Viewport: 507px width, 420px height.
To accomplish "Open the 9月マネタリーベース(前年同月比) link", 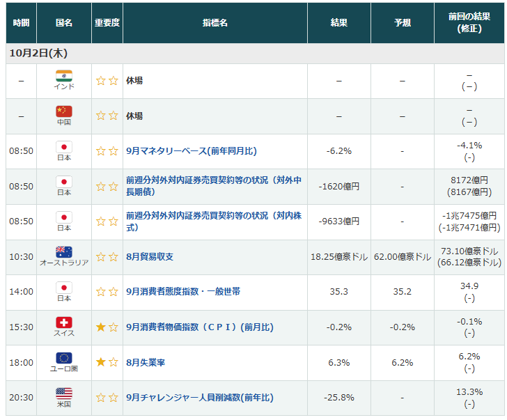I will 186,151.
